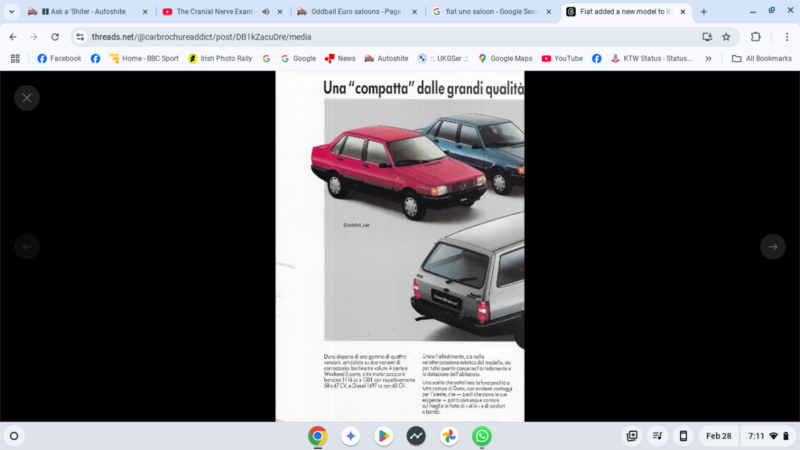Image resolution: width=800 pixels, height=450 pixels.
Task: Close the Cranial Nerve Exam tab
Action: pos(280,11)
